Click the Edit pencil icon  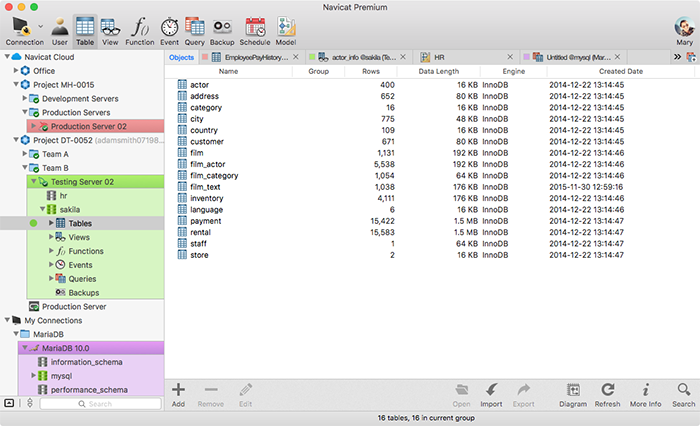pos(246,390)
